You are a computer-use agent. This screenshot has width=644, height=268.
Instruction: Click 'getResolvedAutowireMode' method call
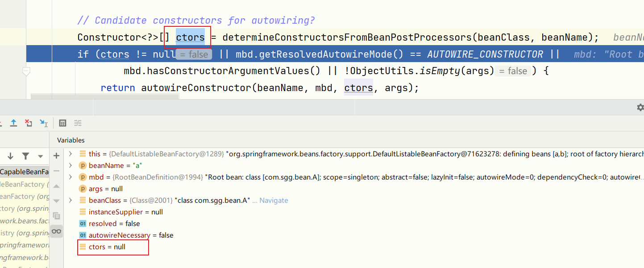(x=326, y=54)
